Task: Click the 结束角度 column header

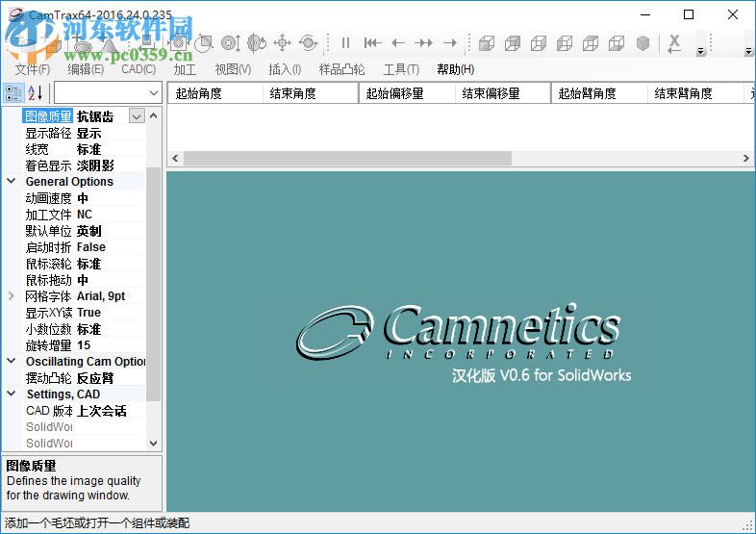Action: (311, 93)
